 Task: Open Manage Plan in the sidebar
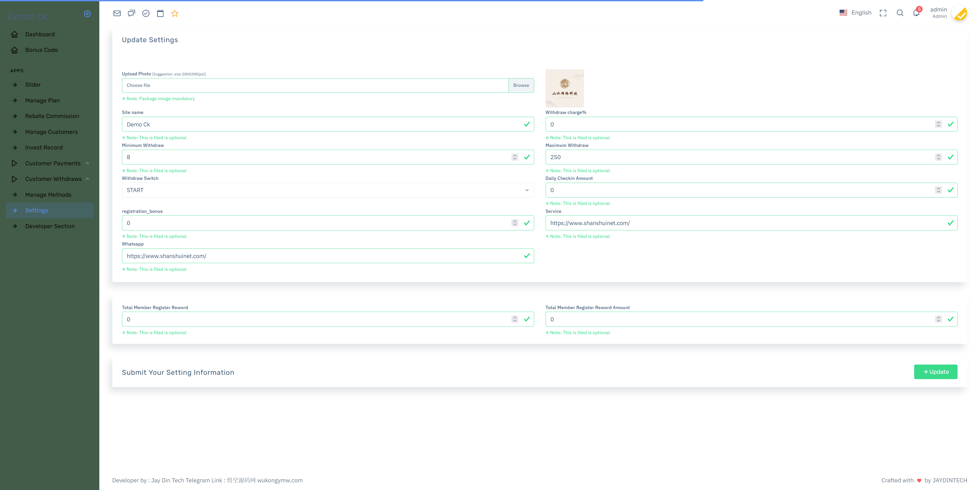pos(42,100)
